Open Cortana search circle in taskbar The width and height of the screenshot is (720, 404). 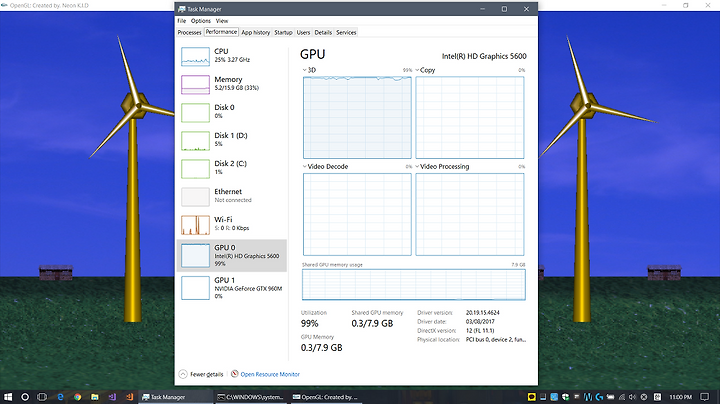pos(25,397)
